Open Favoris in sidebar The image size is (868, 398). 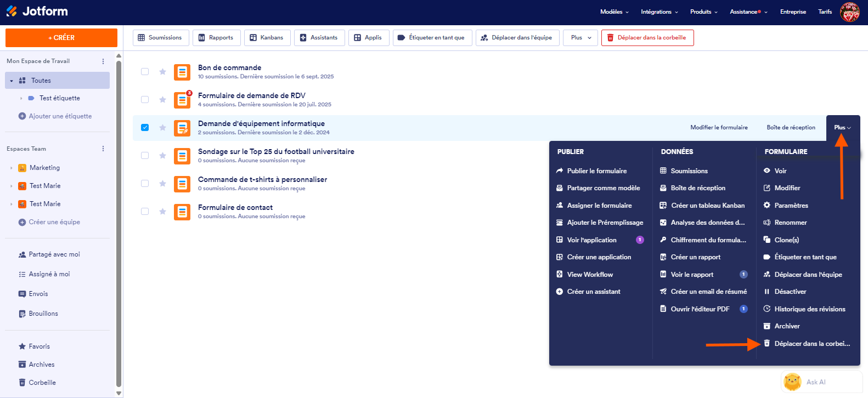pyautogui.click(x=34, y=346)
